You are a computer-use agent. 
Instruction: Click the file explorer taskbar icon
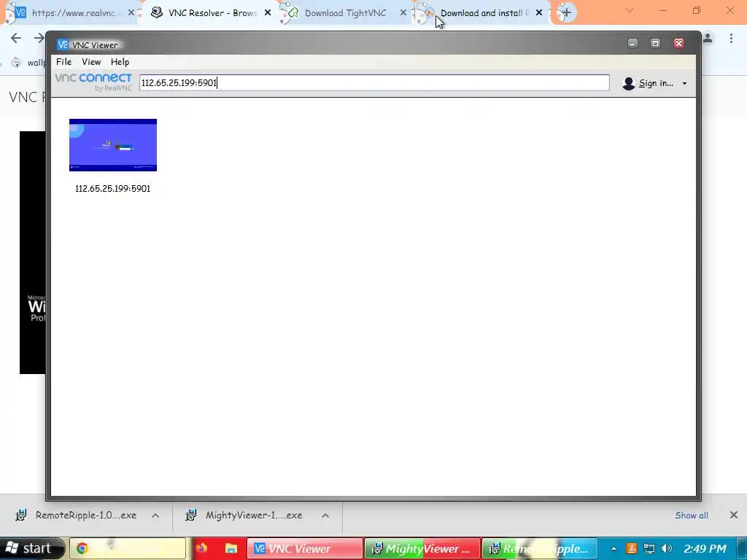(231, 548)
